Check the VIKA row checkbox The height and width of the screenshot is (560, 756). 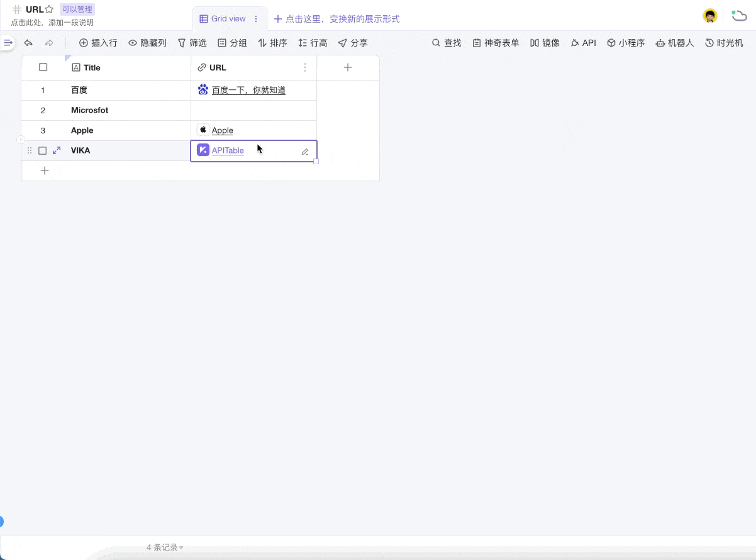coord(43,150)
